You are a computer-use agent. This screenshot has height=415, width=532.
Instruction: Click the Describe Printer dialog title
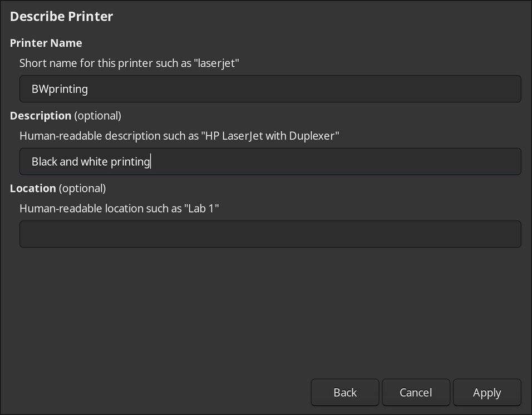coord(61,16)
